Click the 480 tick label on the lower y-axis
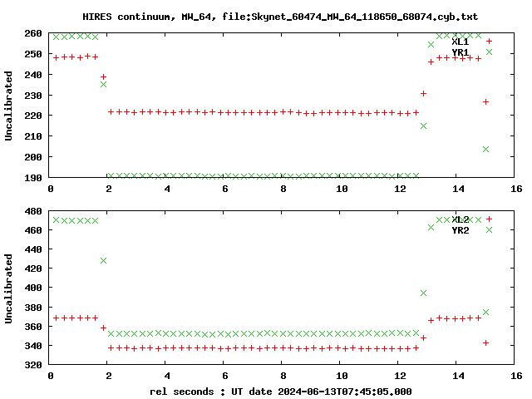The image size is (532, 399). tap(33, 211)
